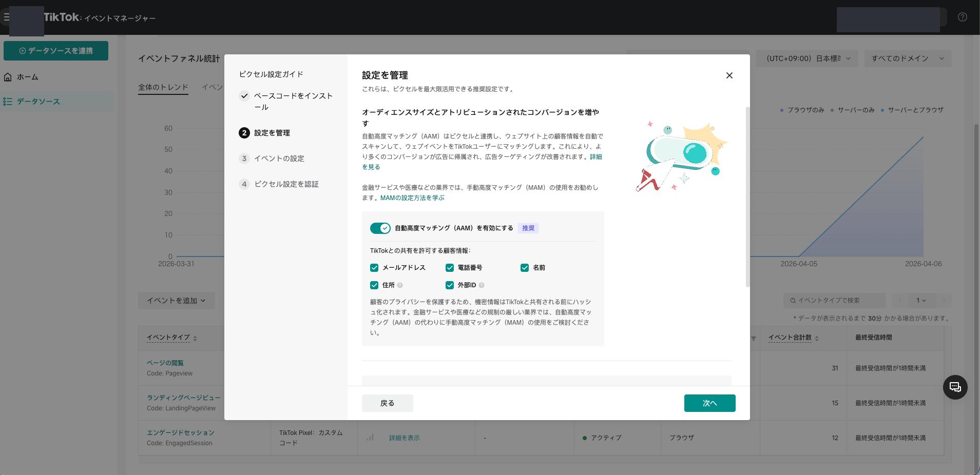Open the UTC+09:00 timezone dropdown
Viewport: 980px width, 475px height.
pyautogui.click(x=806, y=58)
